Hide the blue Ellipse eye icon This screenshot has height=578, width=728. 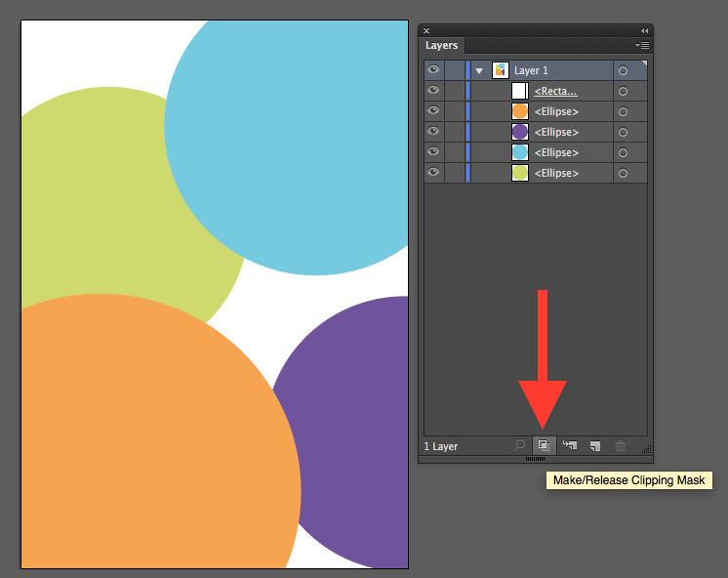433,151
